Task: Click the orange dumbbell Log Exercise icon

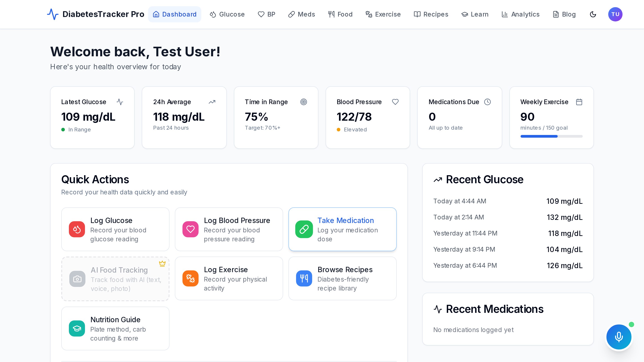Action: (190, 278)
